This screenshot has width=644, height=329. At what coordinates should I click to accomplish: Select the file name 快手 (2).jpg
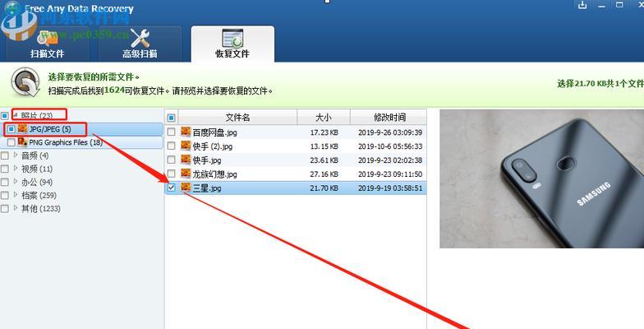(x=213, y=146)
